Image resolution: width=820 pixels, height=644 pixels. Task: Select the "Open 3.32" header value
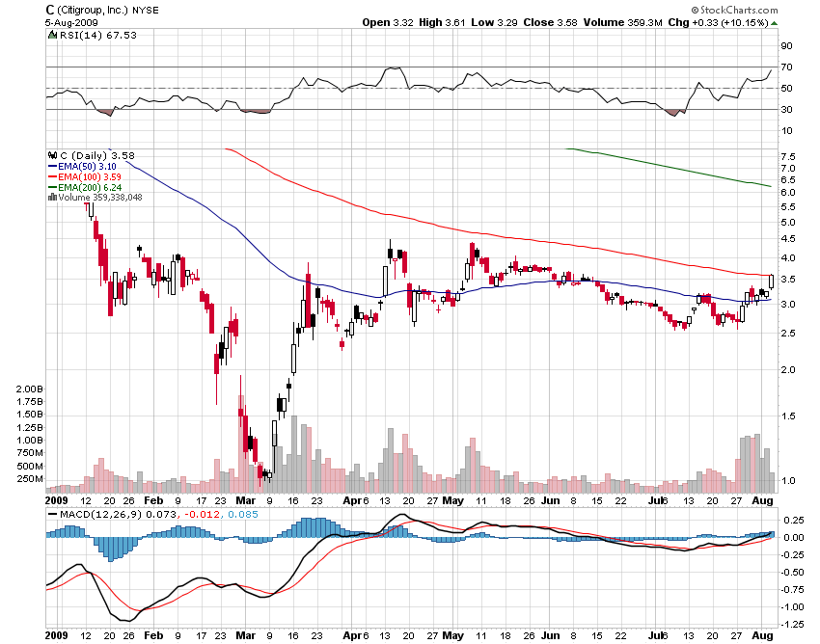coord(388,22)
